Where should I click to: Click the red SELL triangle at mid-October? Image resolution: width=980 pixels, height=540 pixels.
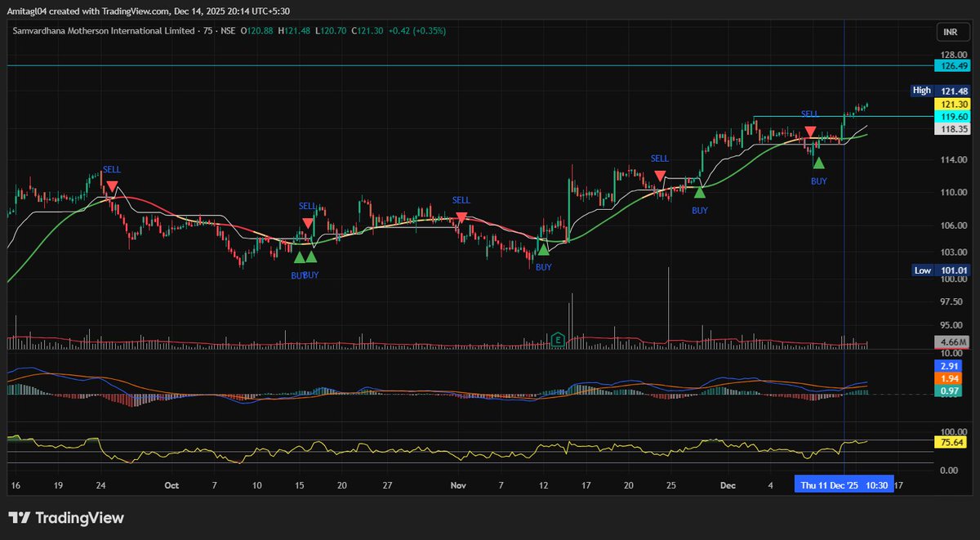click(x=307, y=222)
